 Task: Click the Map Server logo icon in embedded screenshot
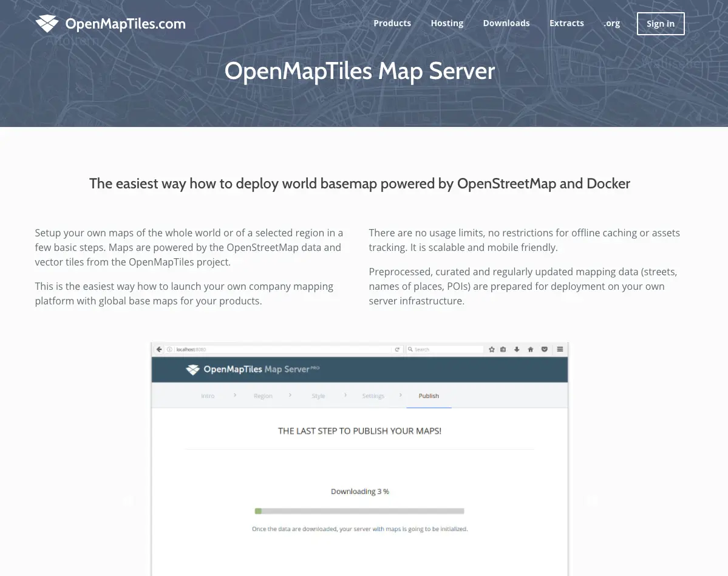point(192,370)
